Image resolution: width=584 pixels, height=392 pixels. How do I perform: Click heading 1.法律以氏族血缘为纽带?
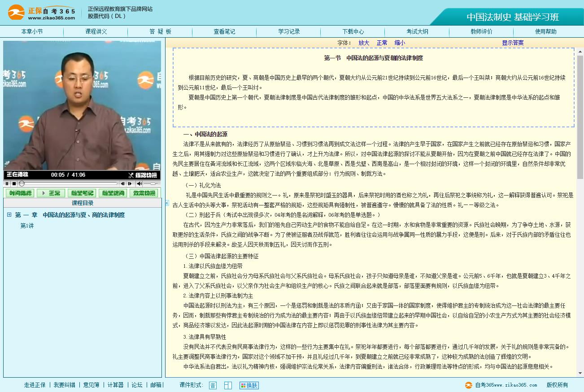pos(213,266)
